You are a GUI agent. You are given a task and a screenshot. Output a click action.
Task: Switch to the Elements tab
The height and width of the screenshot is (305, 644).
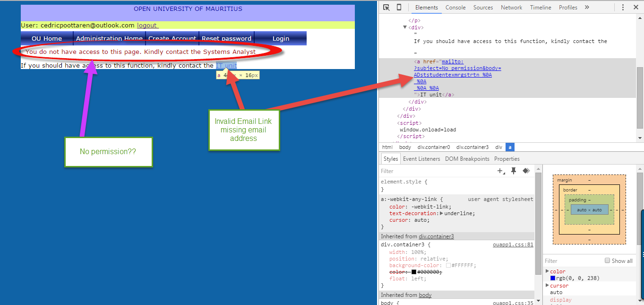click(427, 8)
